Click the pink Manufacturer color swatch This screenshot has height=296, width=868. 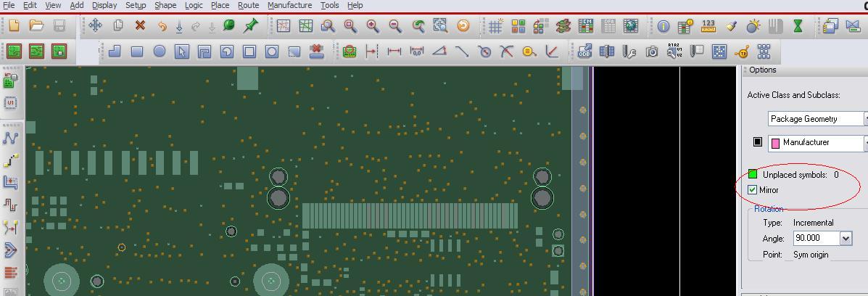pos(775,143)
